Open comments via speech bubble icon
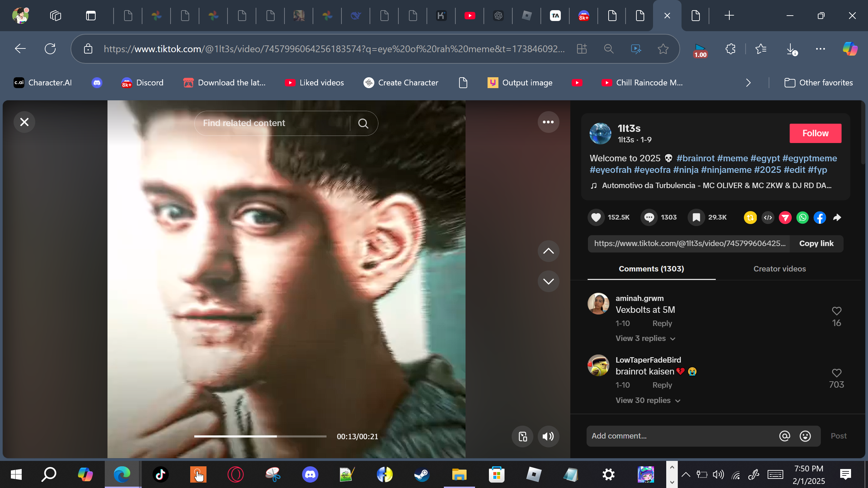 tap(649, 217)
